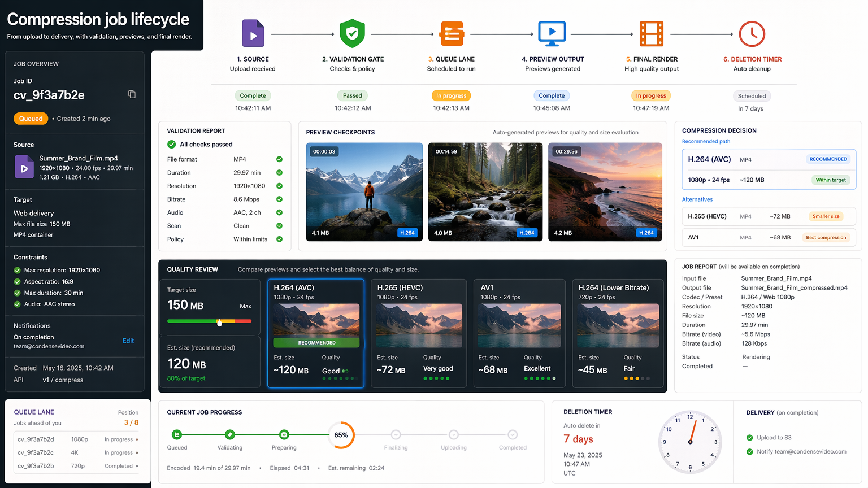Click the 80% of target text
This screenshot has height=488, width=868.
point(186,378)
